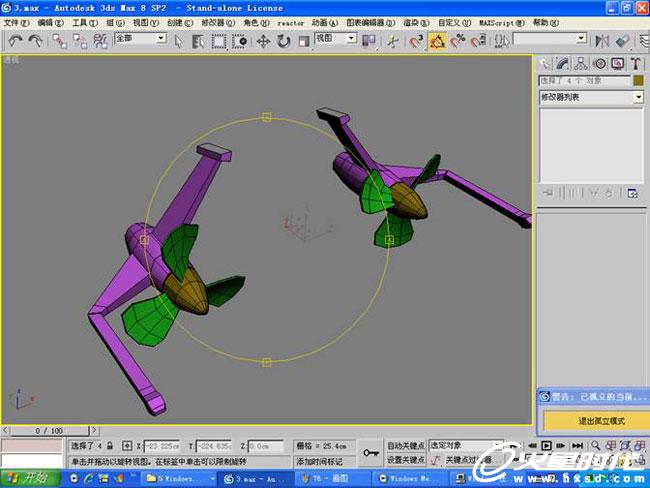Image resolution: width=650 pixels, height=488 pixels.
Task: Open the 修改器 menu
Action: click(218, 22)
